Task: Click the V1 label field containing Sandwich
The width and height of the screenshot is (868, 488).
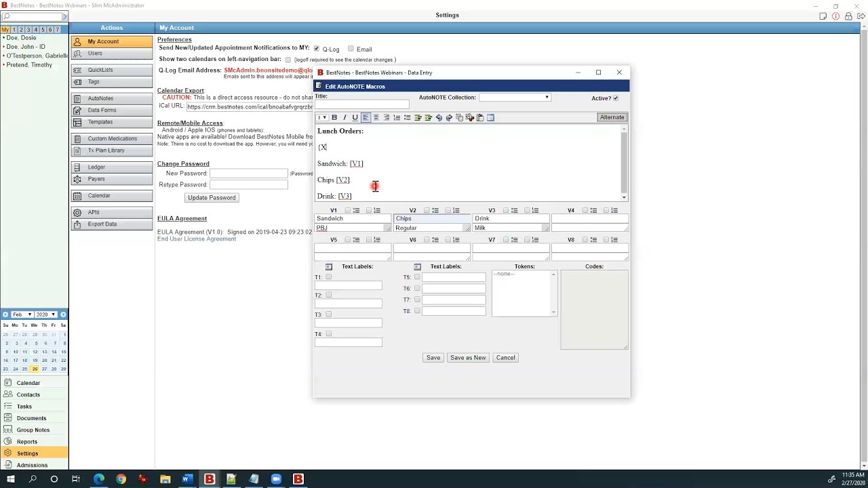Action: click(x=353, y=218)
